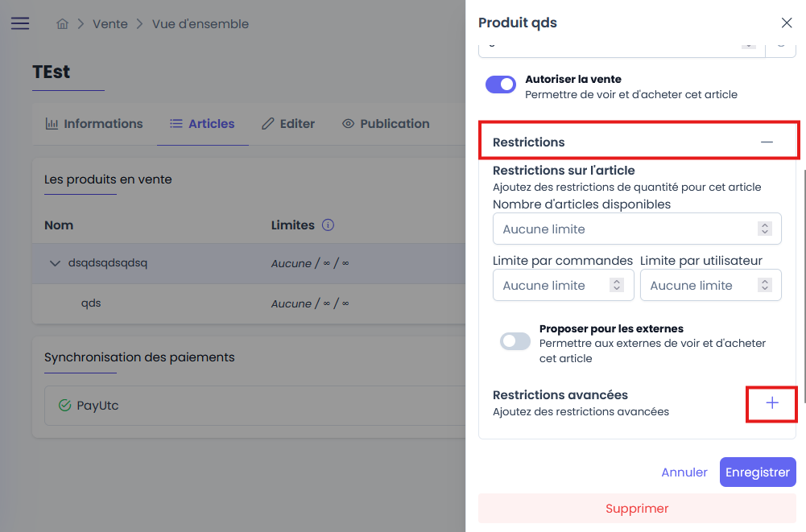Screen dimensions: 806x532
Task: Focus the Limite par commandes field
Action: 563,285
